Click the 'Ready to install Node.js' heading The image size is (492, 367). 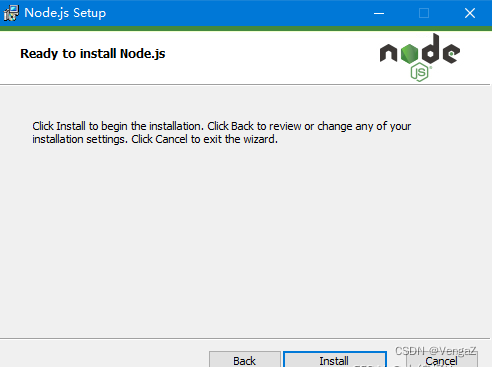(x=93, y=54)
